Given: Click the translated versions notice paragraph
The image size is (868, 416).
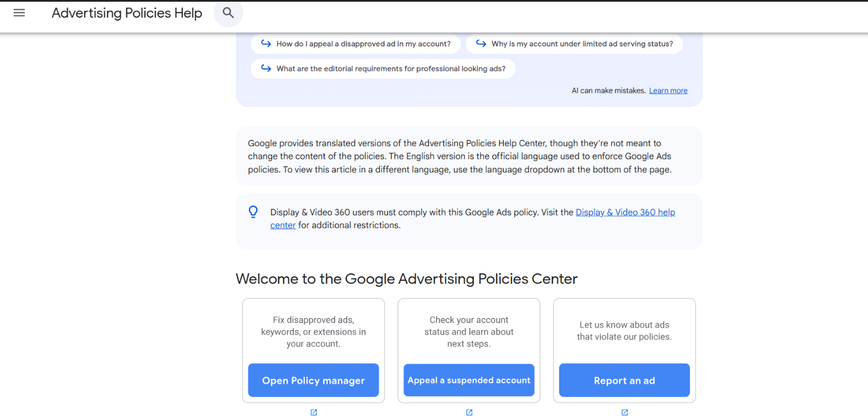Looking at the screenshot, I should [x=459, y=156].
